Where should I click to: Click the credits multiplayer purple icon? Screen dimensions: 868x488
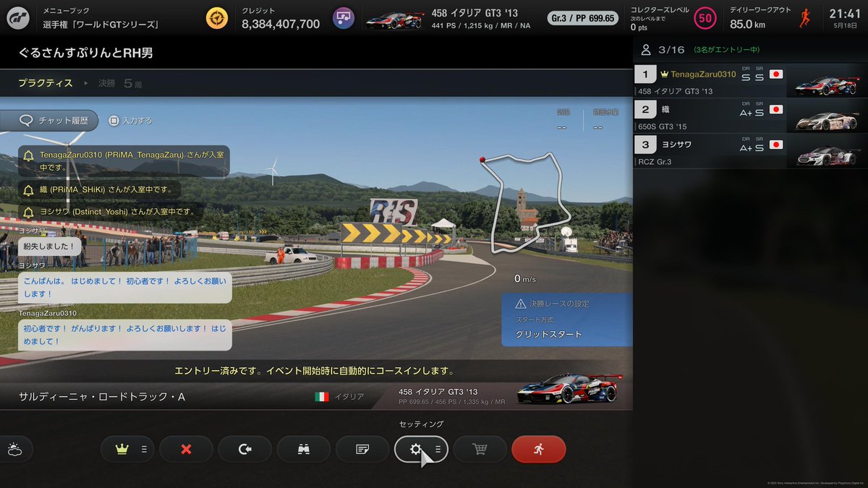(x=344, y=18)
